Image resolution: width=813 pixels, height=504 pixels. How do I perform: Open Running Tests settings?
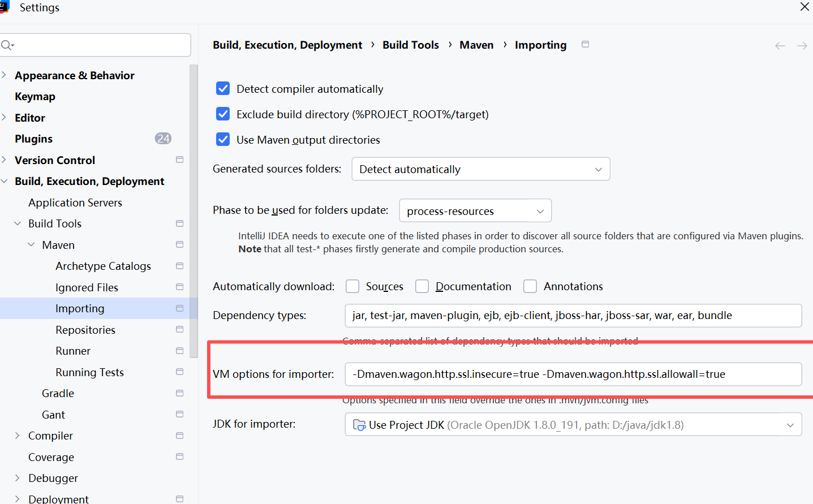(x=89, y=372)
